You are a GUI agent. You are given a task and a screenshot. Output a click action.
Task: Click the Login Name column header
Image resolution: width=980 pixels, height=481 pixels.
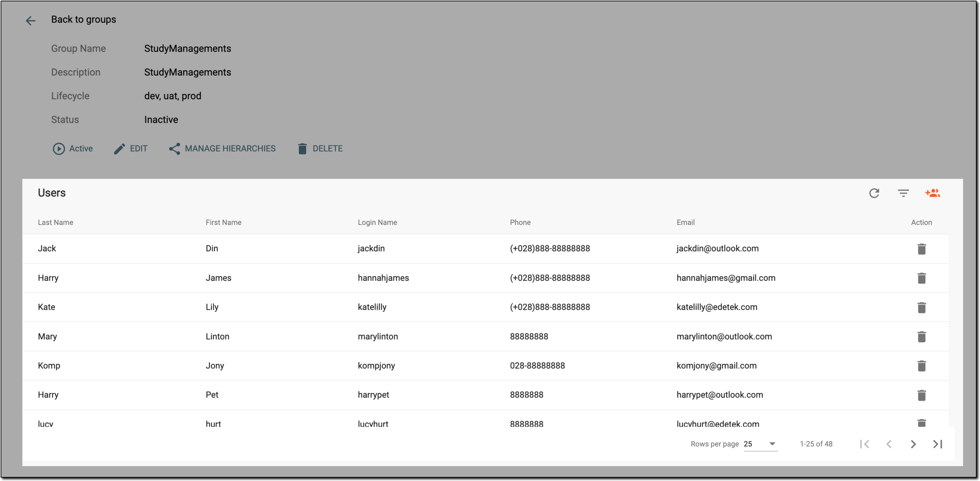377,223
